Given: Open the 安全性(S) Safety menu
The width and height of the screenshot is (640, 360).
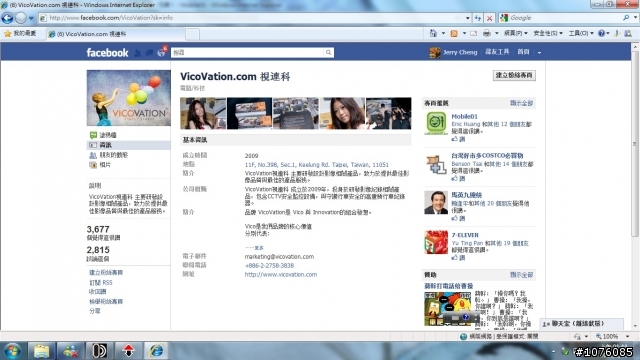Looking at the screenshot, I should (x=548, y=33).
